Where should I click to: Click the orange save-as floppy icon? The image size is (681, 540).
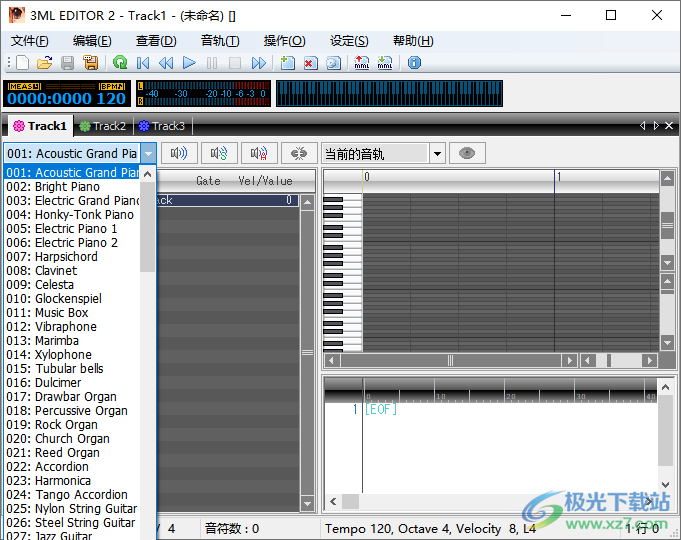tap(90, 63)
